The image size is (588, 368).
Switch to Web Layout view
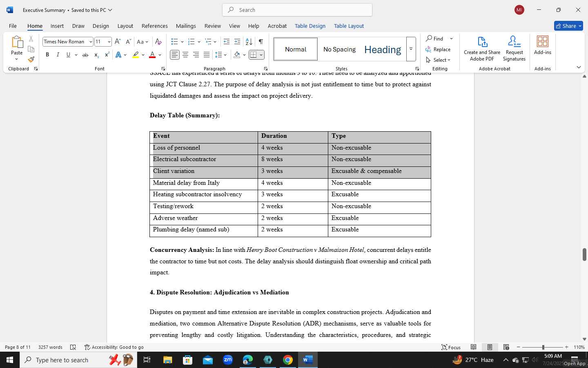tap(506, 347)
